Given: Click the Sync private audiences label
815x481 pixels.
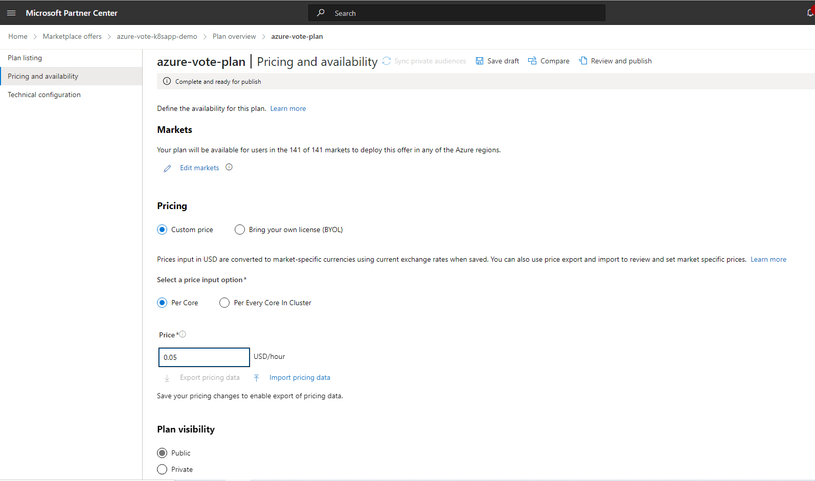Looking at the screenshot, I should pos(430,61).
